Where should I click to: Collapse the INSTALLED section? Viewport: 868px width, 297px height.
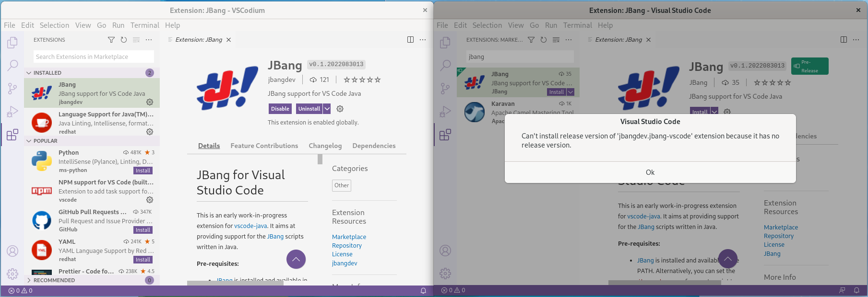point(91,73)
